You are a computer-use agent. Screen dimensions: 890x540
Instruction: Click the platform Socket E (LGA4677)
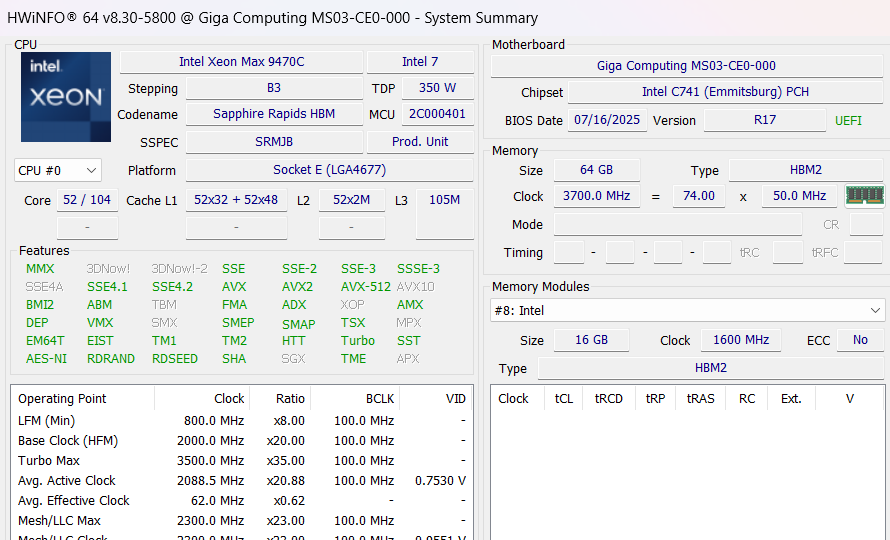pyautogui.click(x=330, y=170)
